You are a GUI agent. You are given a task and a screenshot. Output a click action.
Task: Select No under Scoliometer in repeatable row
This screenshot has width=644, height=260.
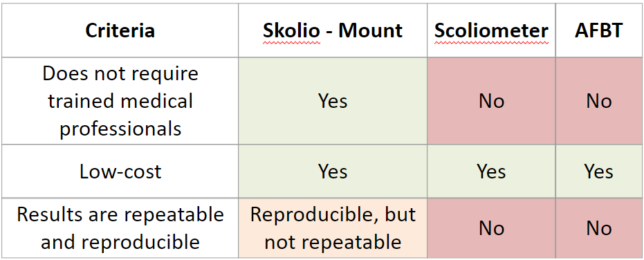tap(491, 228)
